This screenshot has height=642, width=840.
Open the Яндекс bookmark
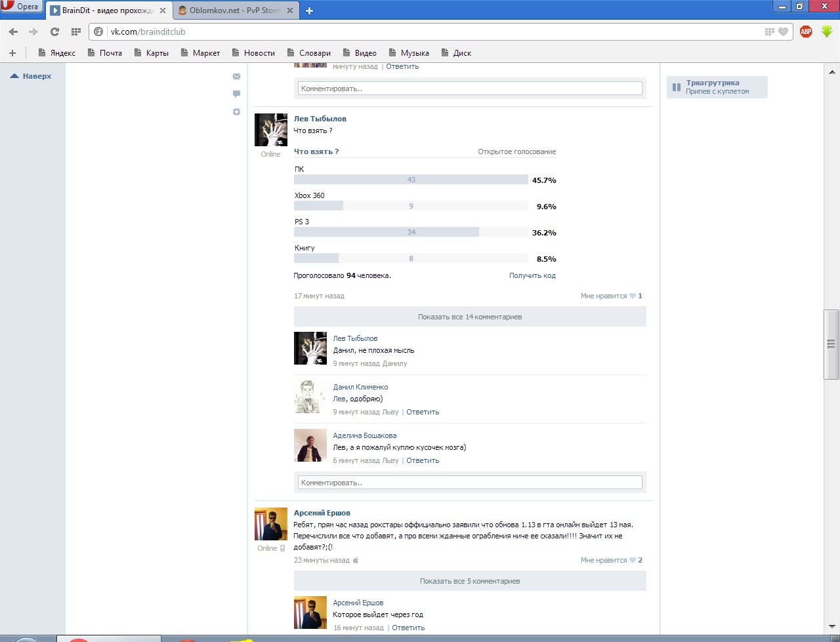tap(57, 53)
